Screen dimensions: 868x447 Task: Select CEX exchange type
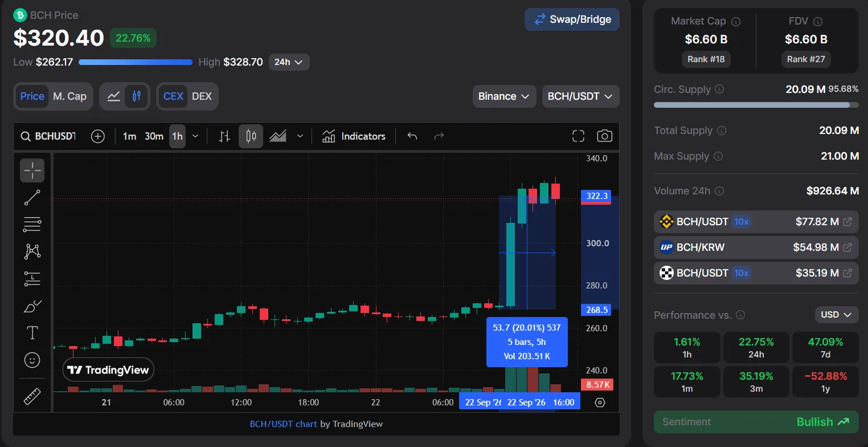pos(173,96)
